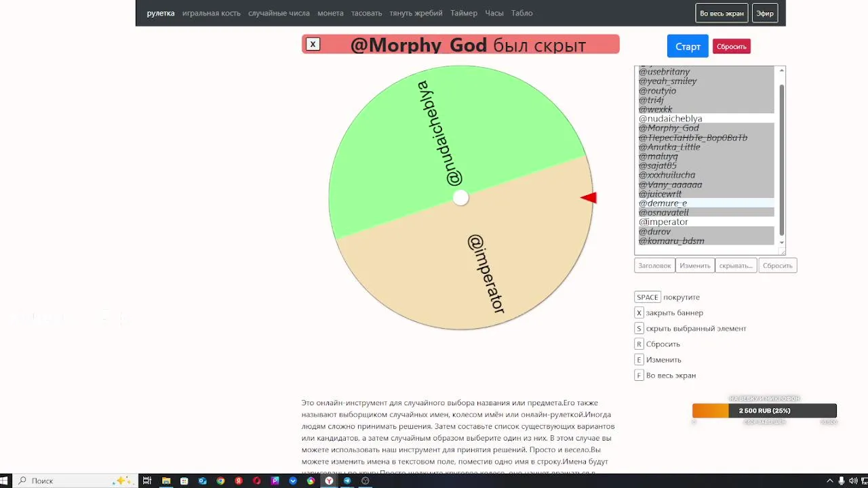The width and height of the screenshot is (868, 488).
Task: Click the names list scroll-down arrow
Action: (x=782, y=243)
